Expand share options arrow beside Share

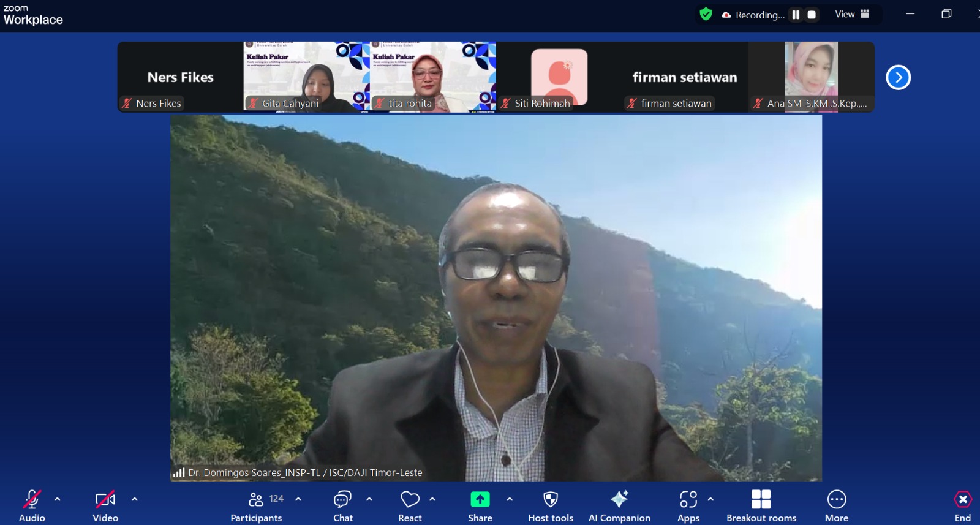(x=510, y=499)
